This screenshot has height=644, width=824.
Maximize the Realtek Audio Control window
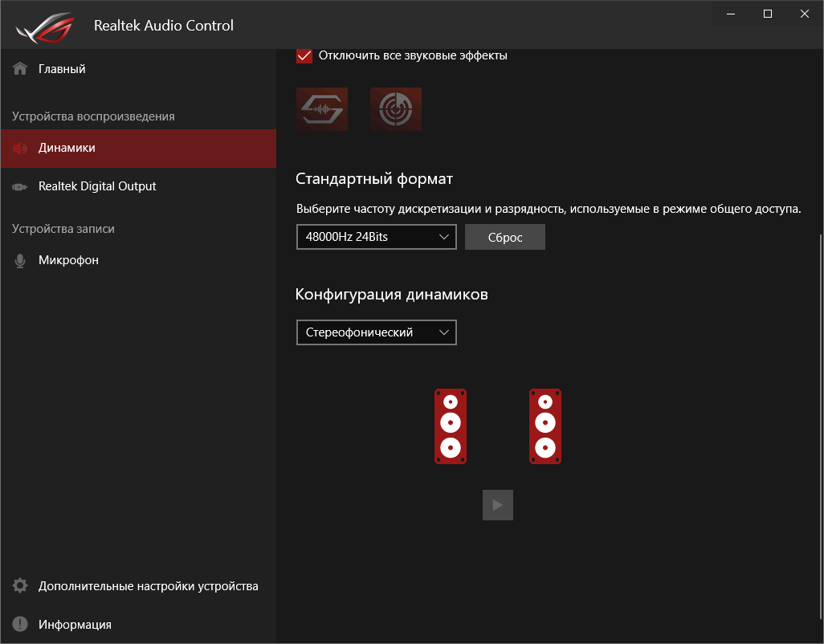click(x=768, y=14)
